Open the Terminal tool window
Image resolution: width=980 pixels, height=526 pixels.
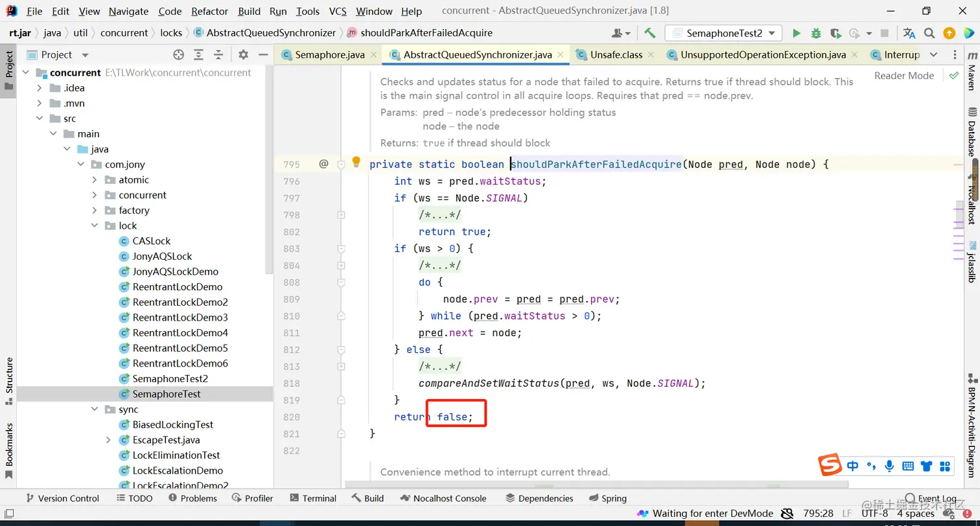[313, 498]
